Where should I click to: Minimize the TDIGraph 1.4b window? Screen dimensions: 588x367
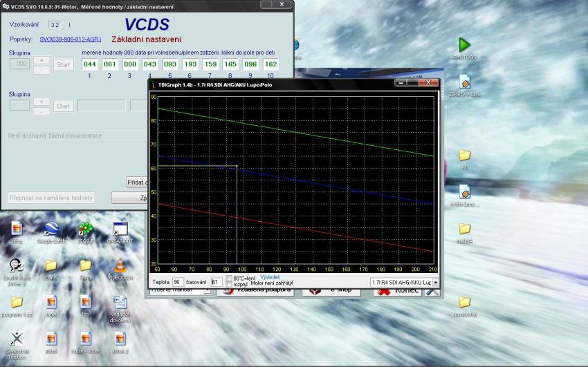pyautogui.click(x=401, y=82)
